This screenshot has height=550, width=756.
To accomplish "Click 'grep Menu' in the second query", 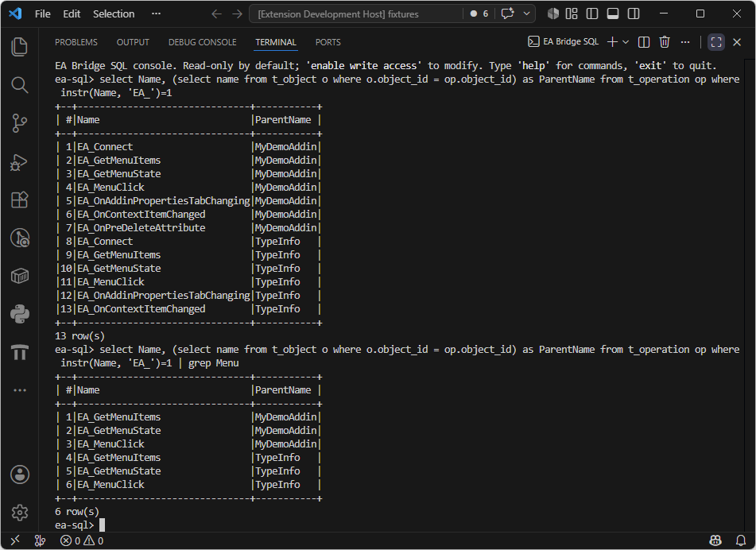I will [x=214, y=363].
